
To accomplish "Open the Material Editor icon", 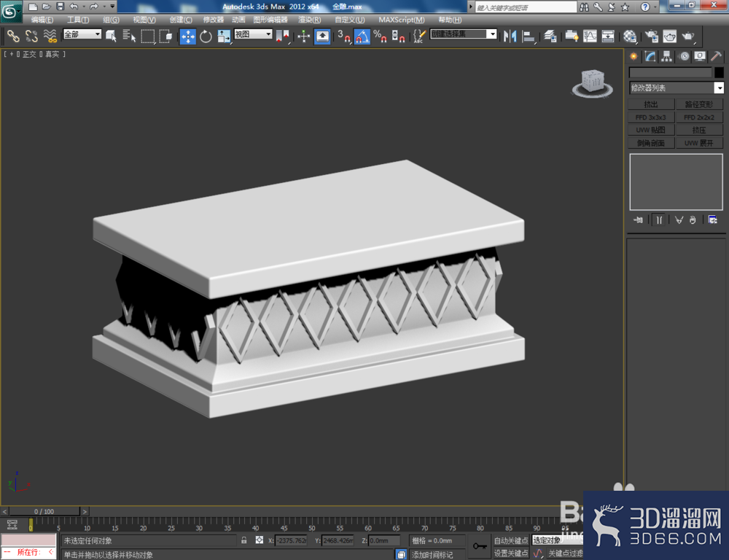I will [x=630, y=36].
